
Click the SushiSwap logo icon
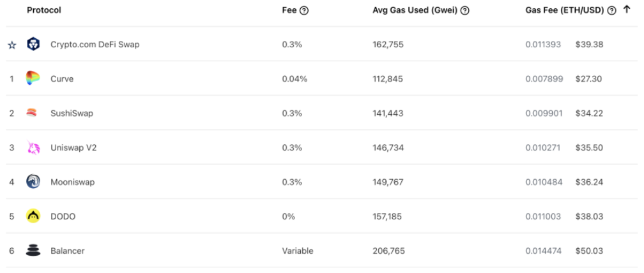click(33, 114)
